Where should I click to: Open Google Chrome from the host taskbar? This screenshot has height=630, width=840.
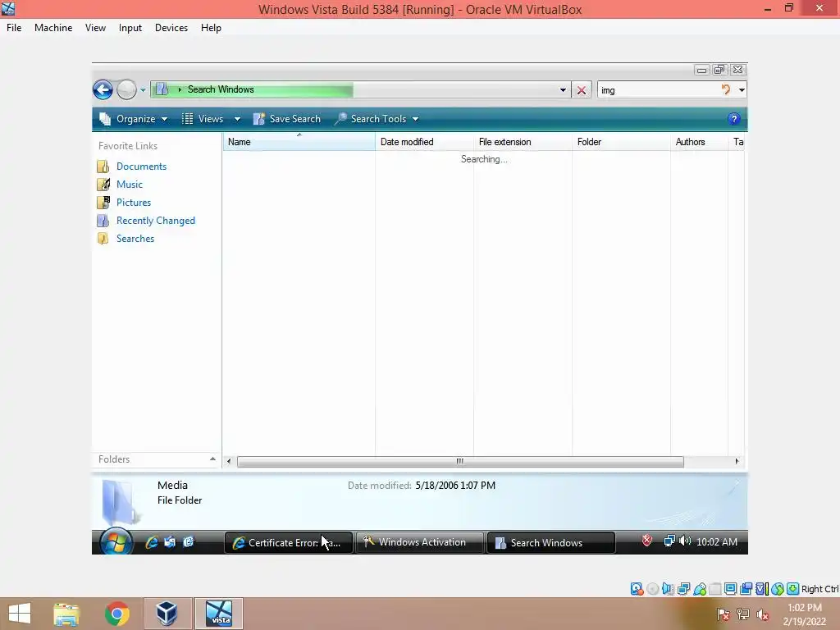pyautogui.click(x=116, y=614)
